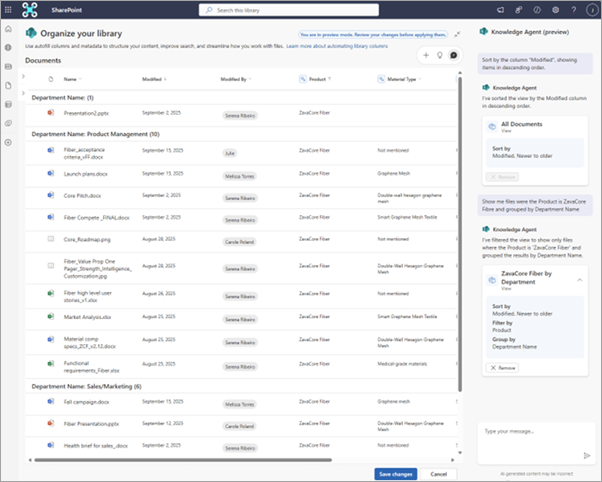Open the files page icon in left rail
602x482 pixels.
click(8, 85)
